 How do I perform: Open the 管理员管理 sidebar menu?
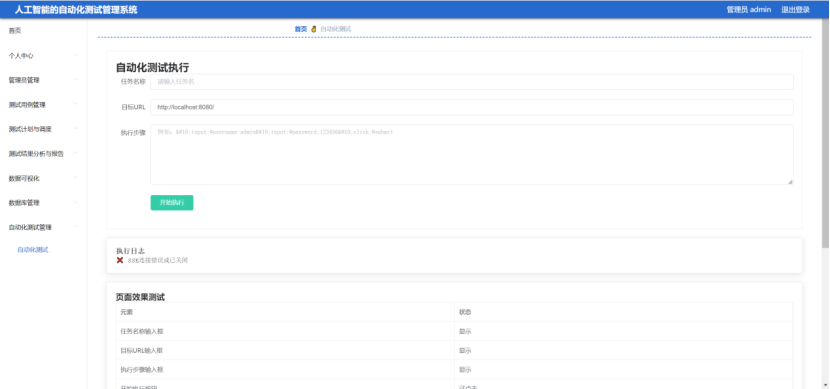43,80
